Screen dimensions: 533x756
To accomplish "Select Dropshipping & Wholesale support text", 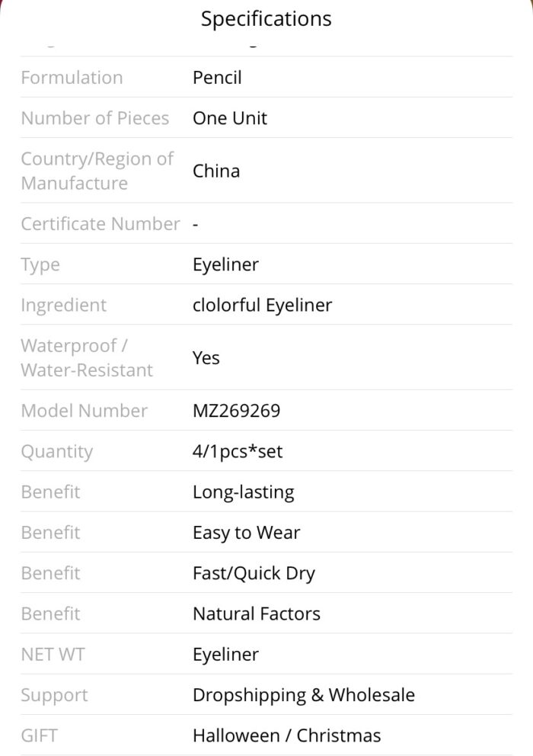I will [x=304, y=695].
